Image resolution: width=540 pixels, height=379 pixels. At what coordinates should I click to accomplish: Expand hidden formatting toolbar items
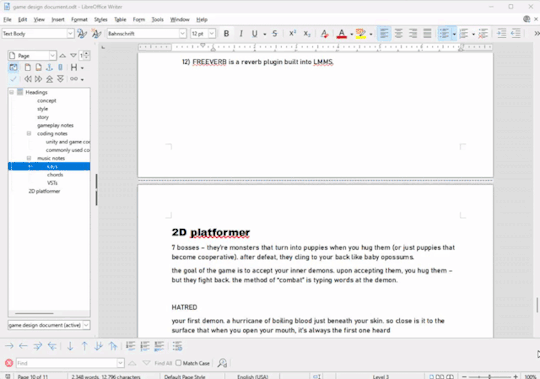pyautogui.click(x=537, y=33)
